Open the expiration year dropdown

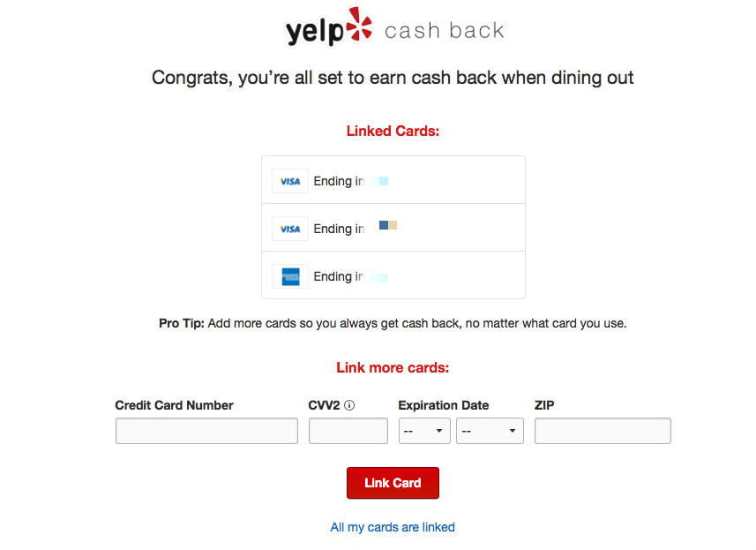click(490, 431)
